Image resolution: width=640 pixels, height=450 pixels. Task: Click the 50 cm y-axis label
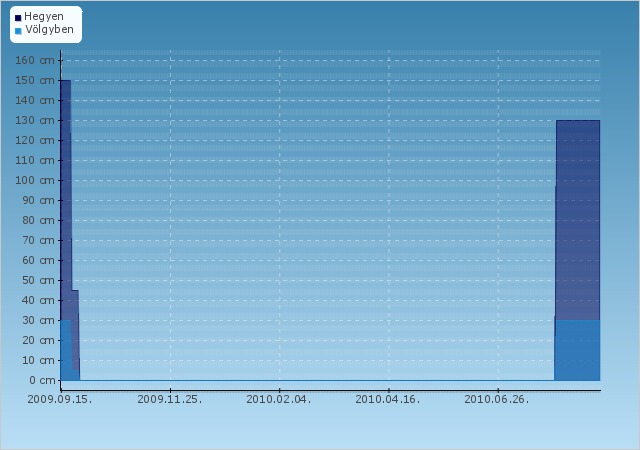click(x=38, y=281)
